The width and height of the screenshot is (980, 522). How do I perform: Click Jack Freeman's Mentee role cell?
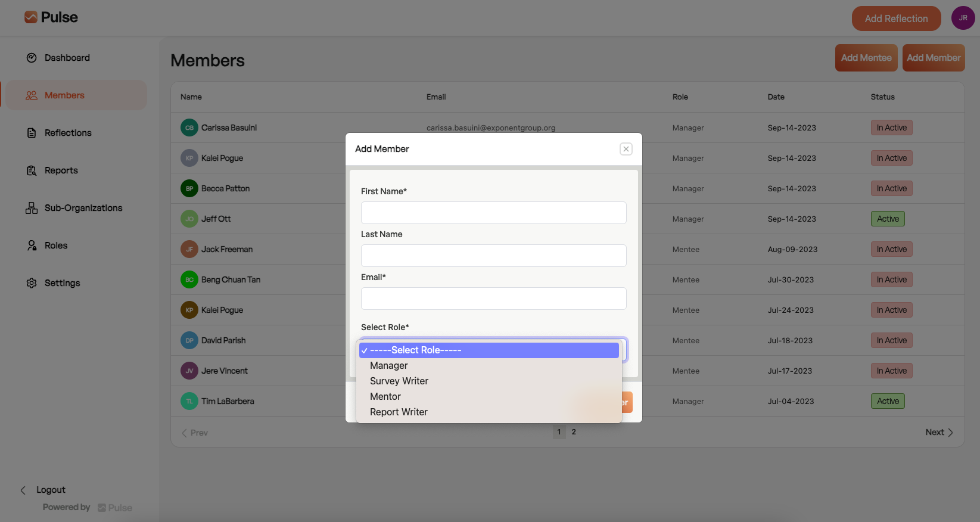(686, 249)
